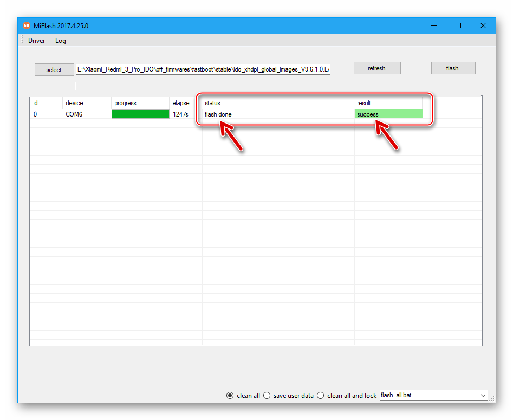
Task: Click the progress column header
Action: click(140, 103)
